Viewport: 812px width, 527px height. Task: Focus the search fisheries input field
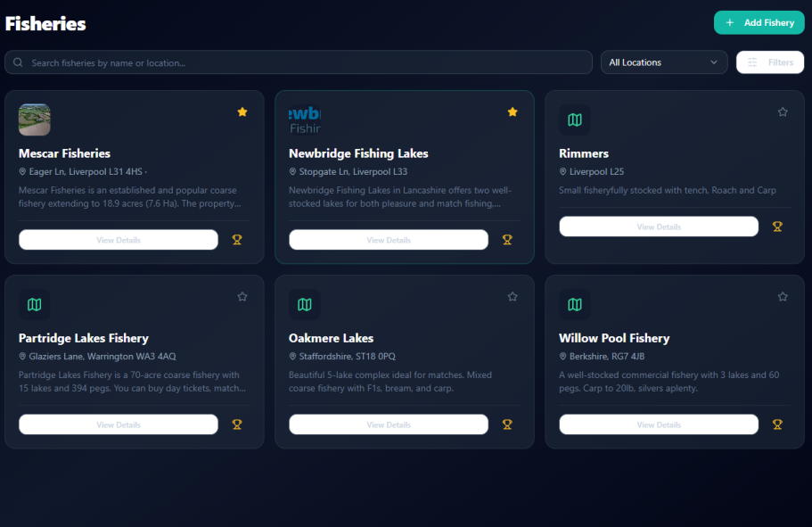(x=299, y=62)
